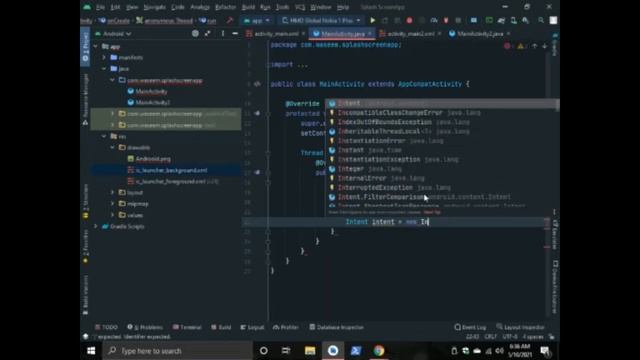Jump to next highlighted error arrow
This screenshot has width=640, height=360.
point(544,47)
